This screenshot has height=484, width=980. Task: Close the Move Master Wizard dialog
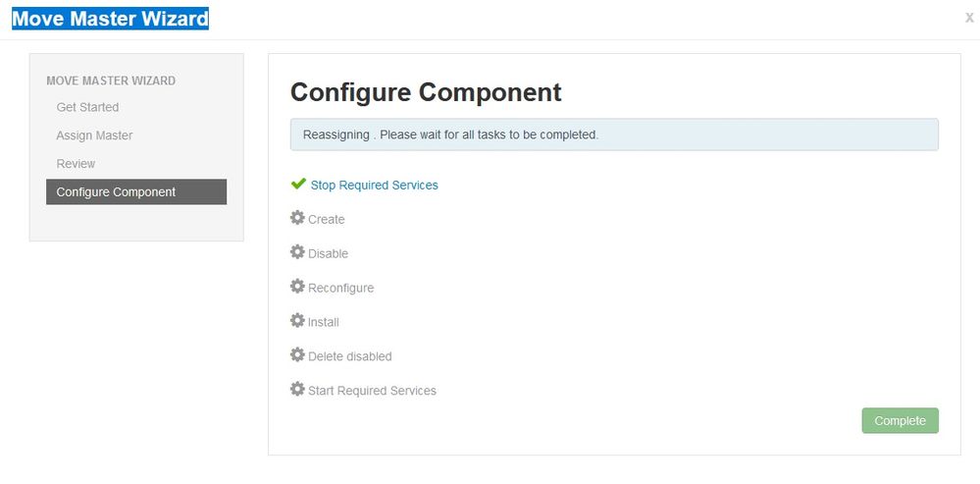click(969, 18)
